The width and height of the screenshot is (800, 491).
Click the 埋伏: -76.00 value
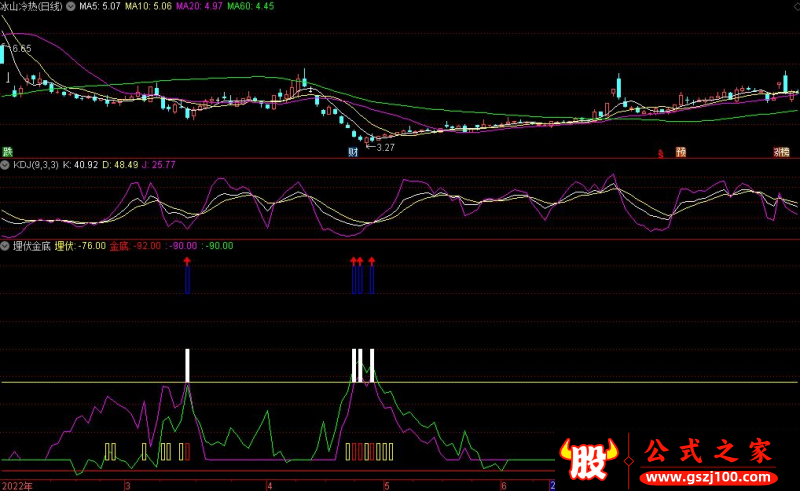80,246
